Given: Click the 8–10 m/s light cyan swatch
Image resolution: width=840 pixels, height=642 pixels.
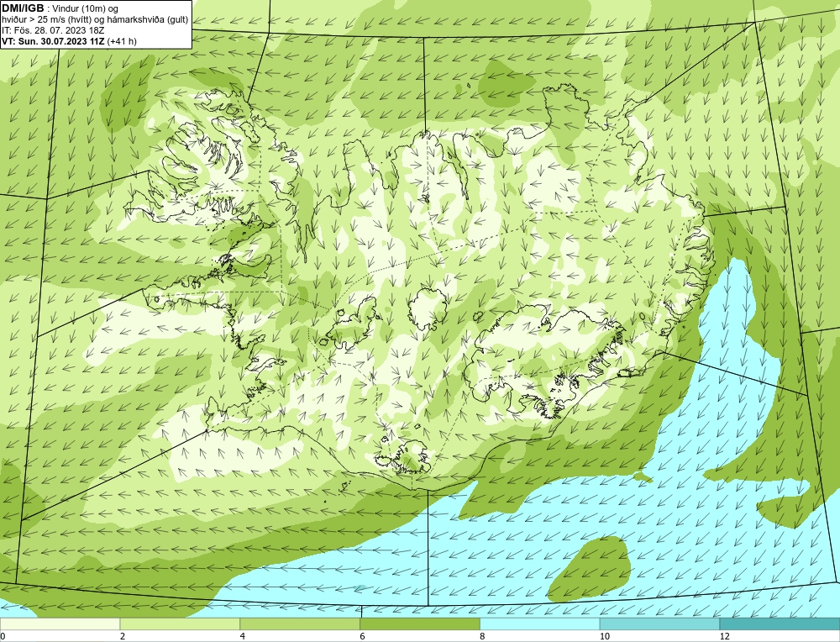Looking at the screenshot, I should coord(540,624).
